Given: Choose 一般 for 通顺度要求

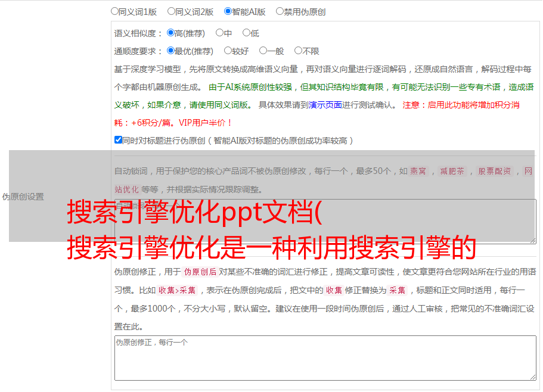Looking at the screenshot, I should click(x=263, y=51).
